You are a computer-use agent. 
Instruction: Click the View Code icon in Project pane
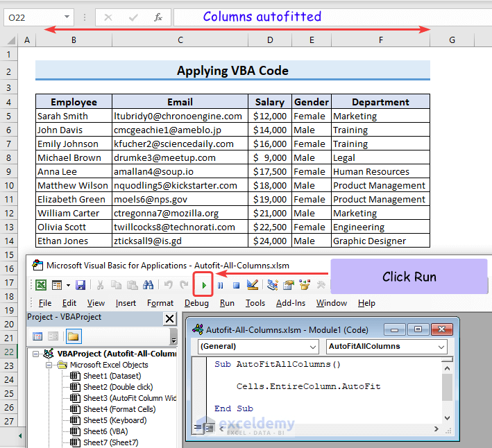(x=37, y=337)
